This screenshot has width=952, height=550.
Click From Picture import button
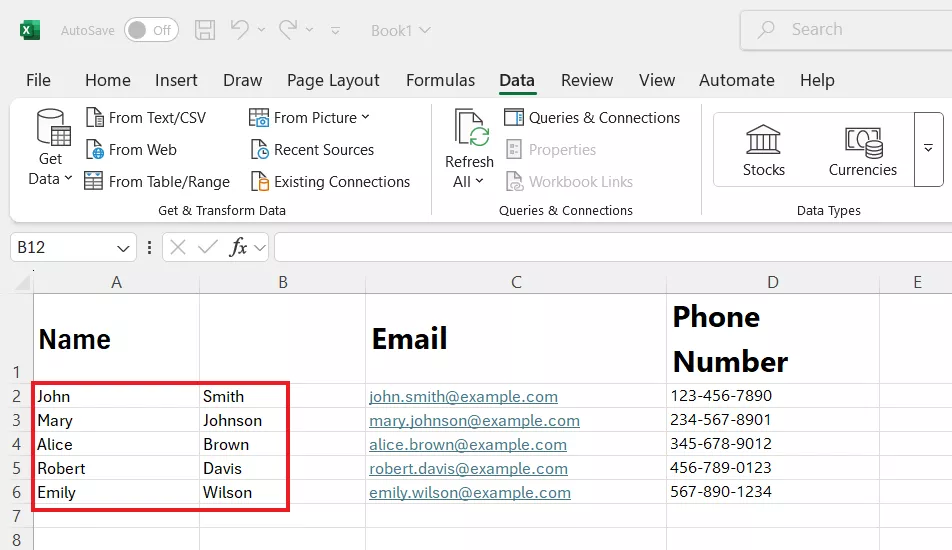point(309,118)
